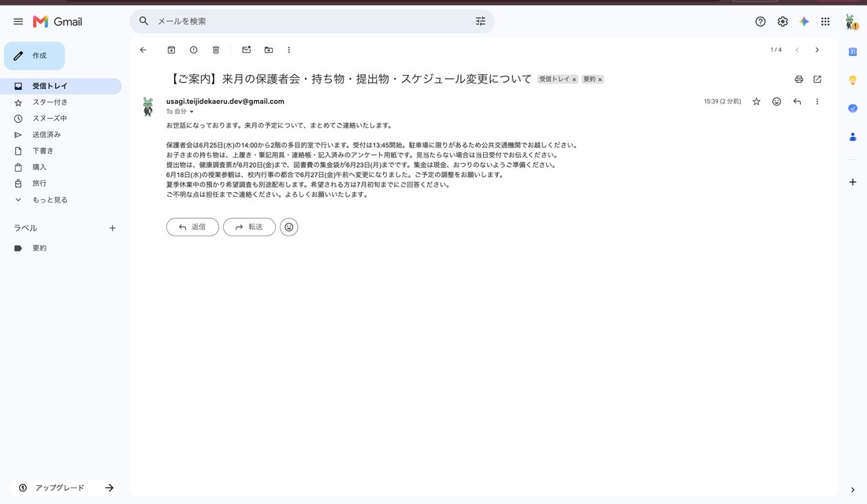
Task: Open Google Calendar side panel icon
Action: 853,51
